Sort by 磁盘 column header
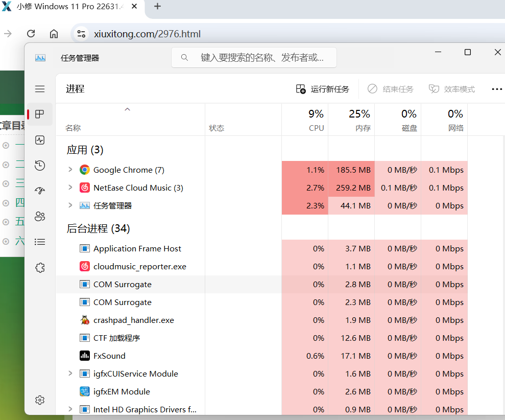The width and height of the screenshot is (505, 420). (x=398, y=120)
